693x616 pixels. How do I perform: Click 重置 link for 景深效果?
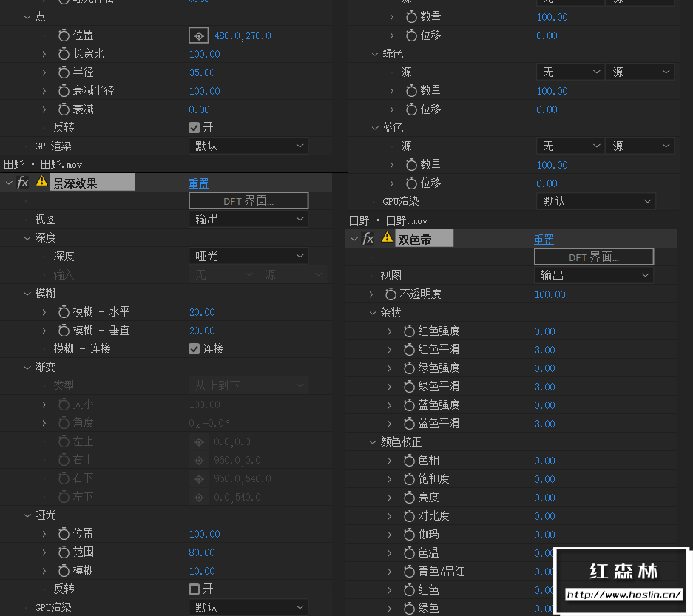[x=198, y=183]
